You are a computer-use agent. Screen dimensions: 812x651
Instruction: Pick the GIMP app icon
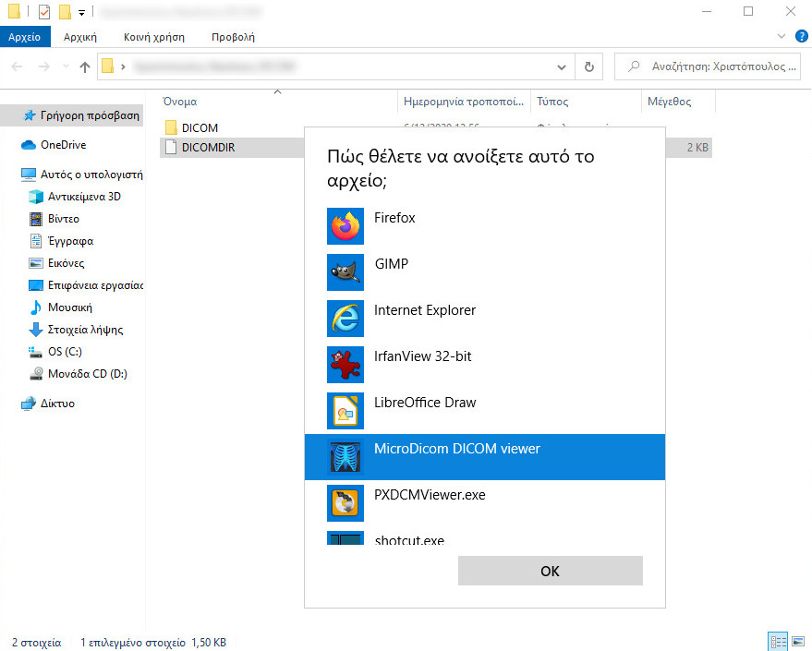345,272
